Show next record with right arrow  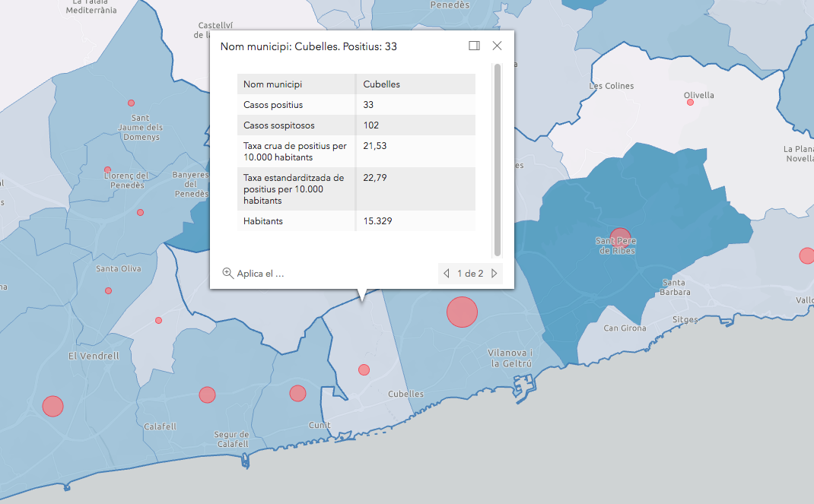point(494,274)
